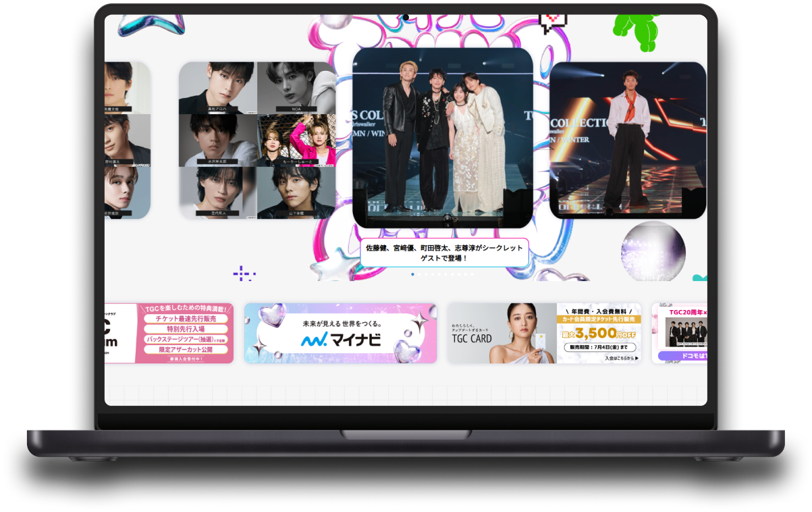
Task: Click the Mynavi logo in the banner
Action: (340, 340)
